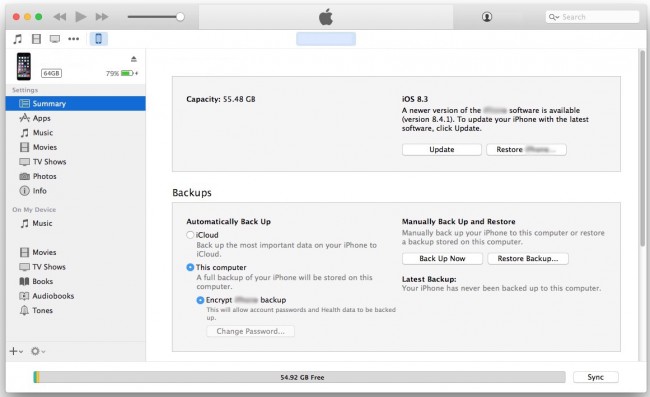Image resolution: width=650 pixels, height=397 pixels.
Task: Select the iCloud backup radio button
Action: click(x=190, y=235)
